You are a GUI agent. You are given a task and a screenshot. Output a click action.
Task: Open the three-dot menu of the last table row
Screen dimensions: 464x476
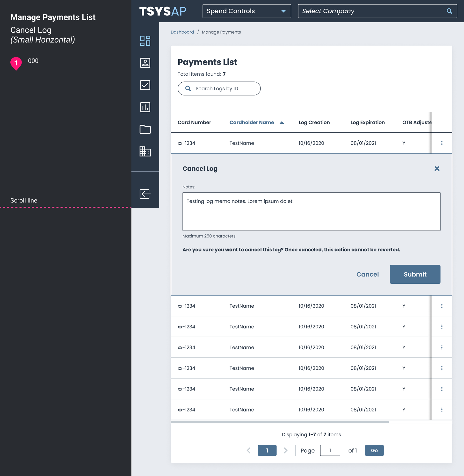coord(442,410)
